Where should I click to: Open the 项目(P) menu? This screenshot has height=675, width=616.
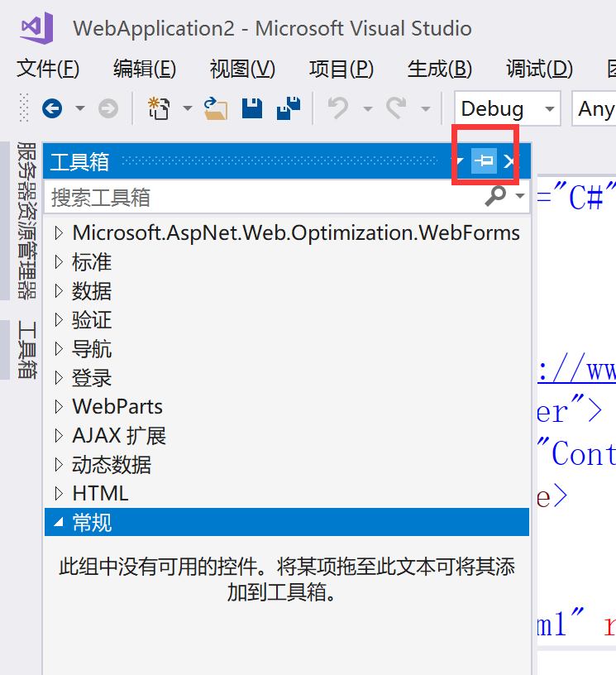tap(341, 69)
